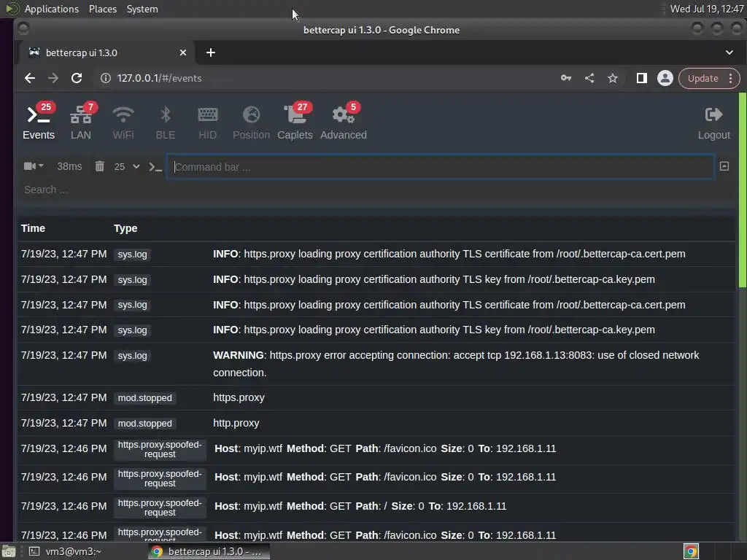
Task: Click the Time column header
Action: pyautogui.click(x=33, y=228)
